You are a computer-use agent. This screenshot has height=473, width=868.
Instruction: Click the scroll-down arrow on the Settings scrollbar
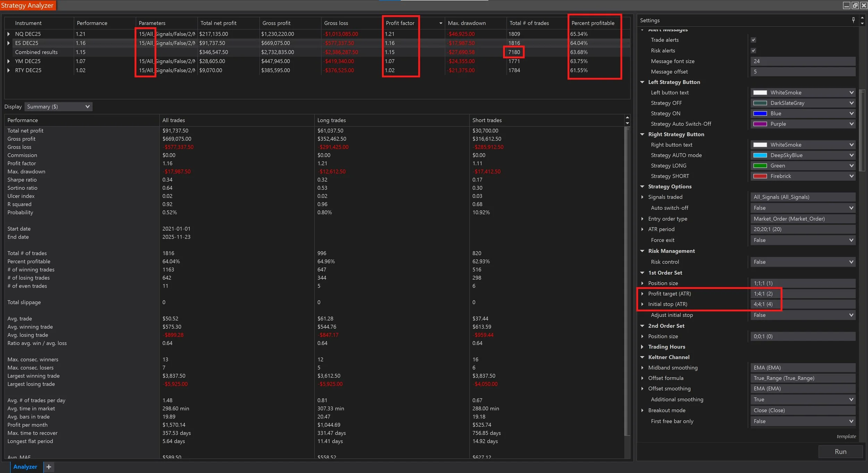862,23
